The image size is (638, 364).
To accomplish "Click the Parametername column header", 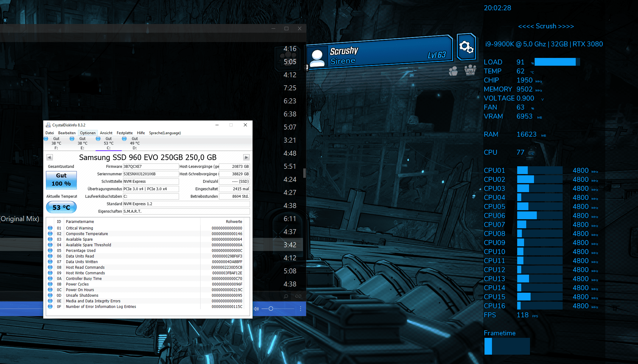I will (132, 222).
